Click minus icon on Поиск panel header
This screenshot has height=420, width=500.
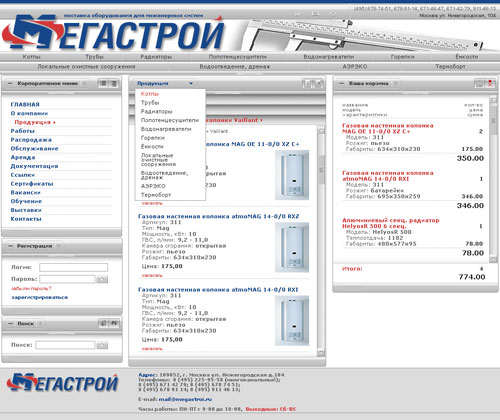click(x=10, y=324)
